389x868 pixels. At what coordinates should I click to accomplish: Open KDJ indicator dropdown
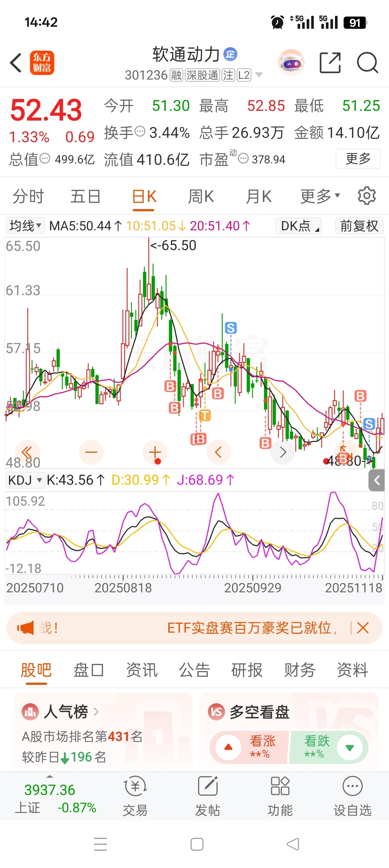tap(25, 480)
